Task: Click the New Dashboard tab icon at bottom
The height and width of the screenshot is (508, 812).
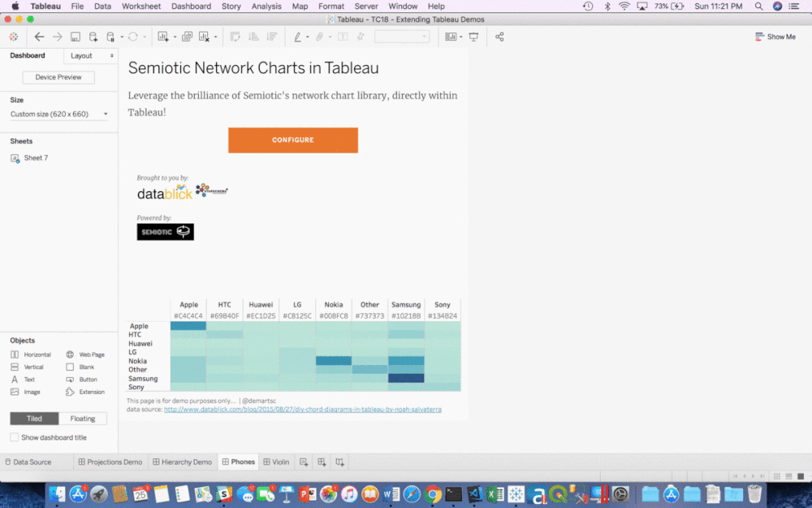Action: (322, 462)
